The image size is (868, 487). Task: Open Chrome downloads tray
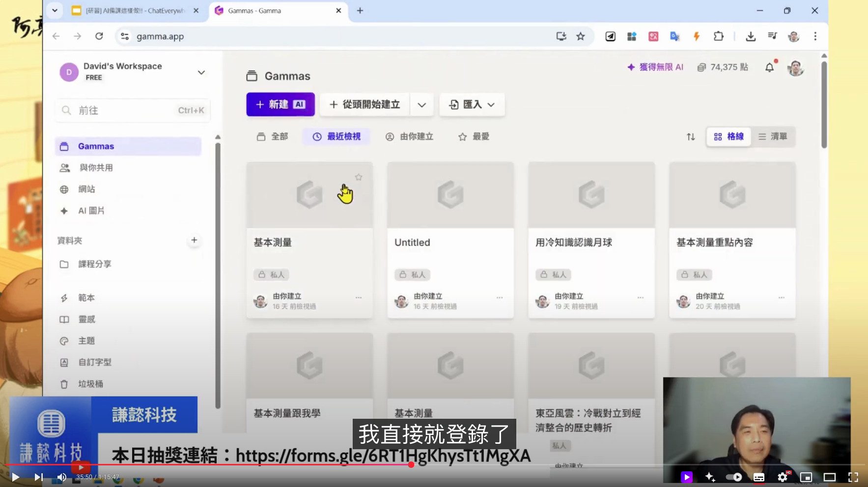pos(751,36)
